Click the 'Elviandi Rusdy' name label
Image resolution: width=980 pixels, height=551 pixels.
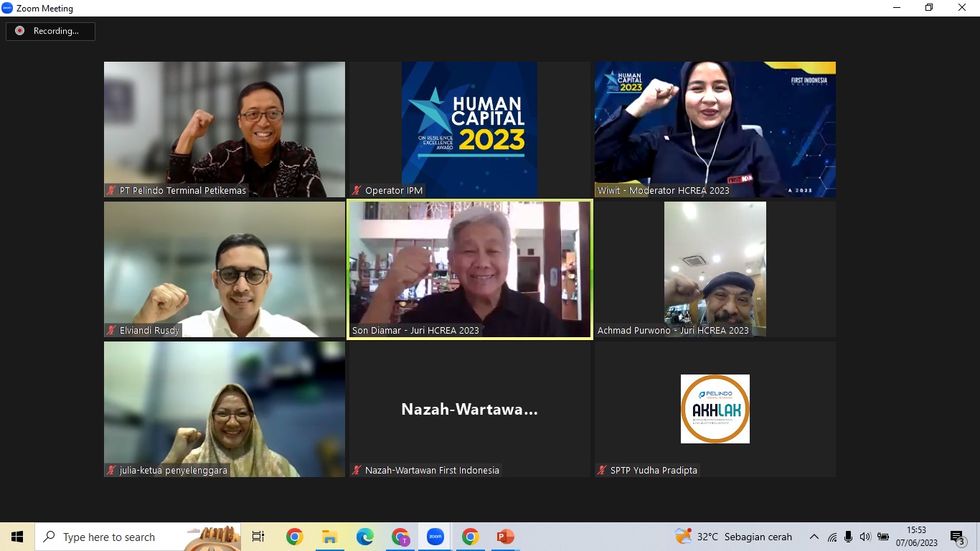click(x=150, y=331)
